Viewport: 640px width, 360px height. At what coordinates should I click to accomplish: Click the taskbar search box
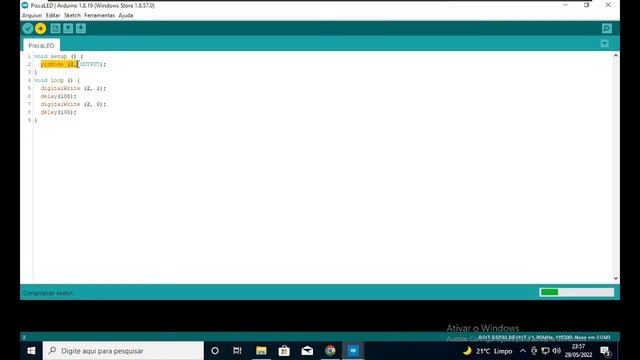coord(123,351)
